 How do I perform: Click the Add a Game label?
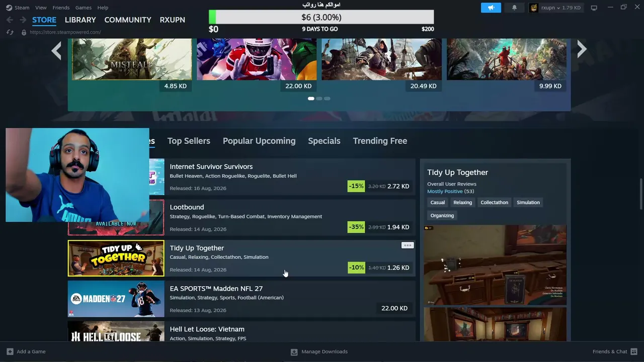click(31, 351)
